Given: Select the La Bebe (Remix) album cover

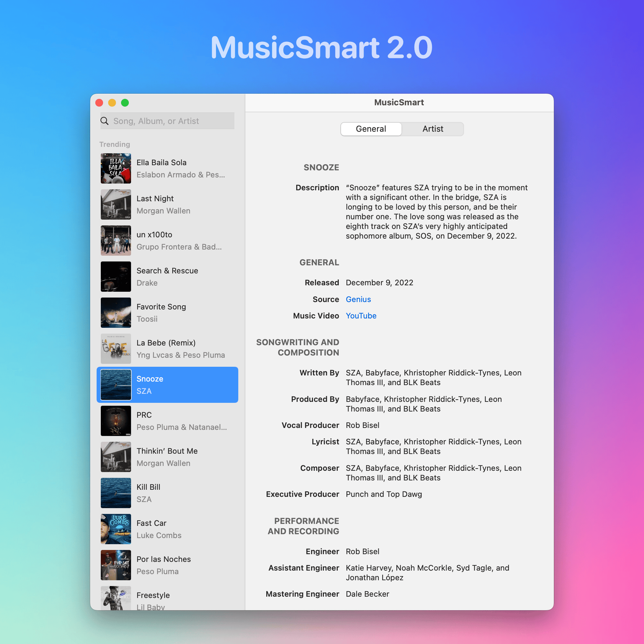Looking at the screenshot, I should (116, 349).
